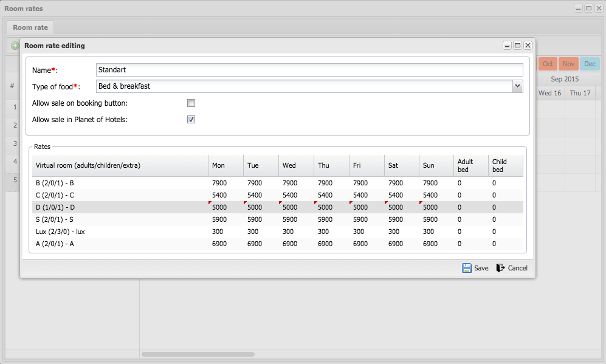
Task: Click the green add icon in Room rates toolbar
Action: pos(15,46)
